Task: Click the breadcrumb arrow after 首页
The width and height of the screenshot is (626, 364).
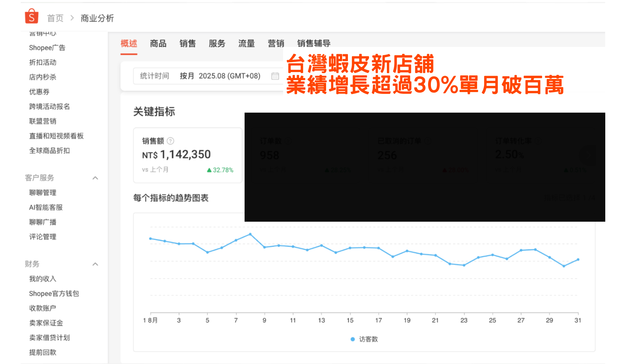Action: [72, 18]
